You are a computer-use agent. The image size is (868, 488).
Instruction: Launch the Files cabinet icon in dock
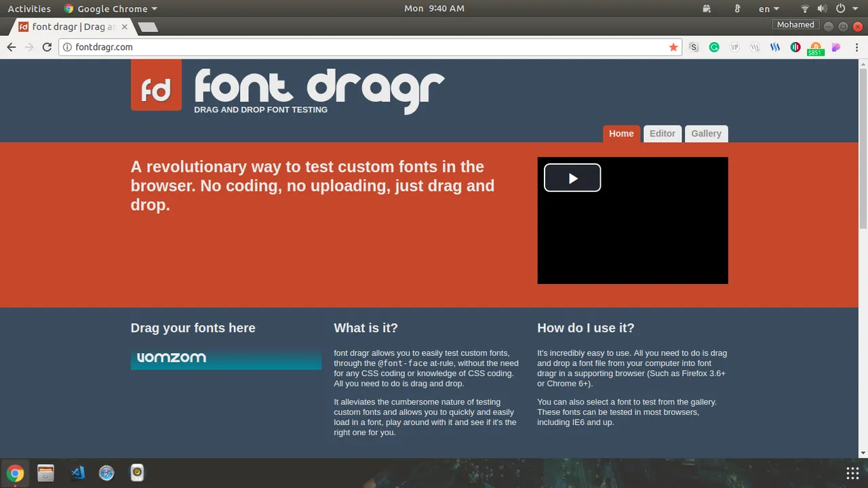45,473
